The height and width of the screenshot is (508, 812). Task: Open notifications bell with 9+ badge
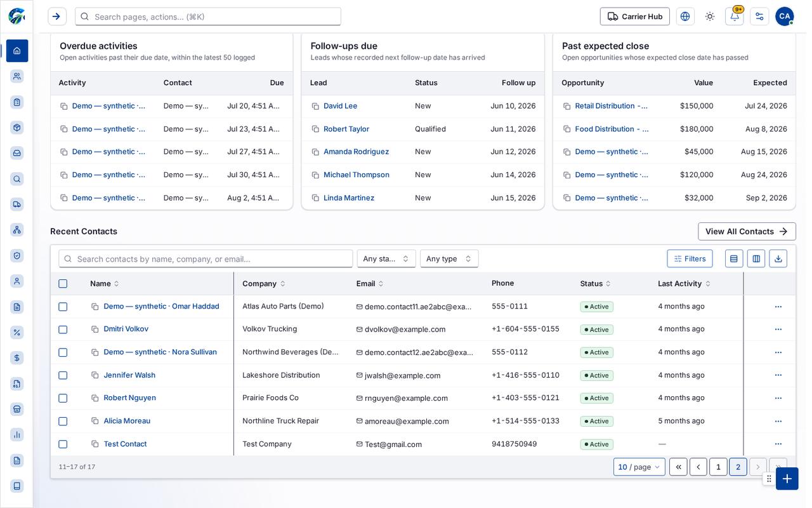tap(735, 17)
